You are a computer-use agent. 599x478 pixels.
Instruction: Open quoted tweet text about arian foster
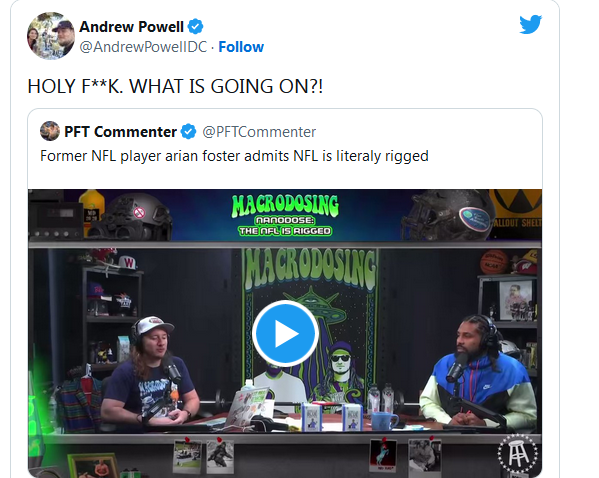click(x=234, y=156)
